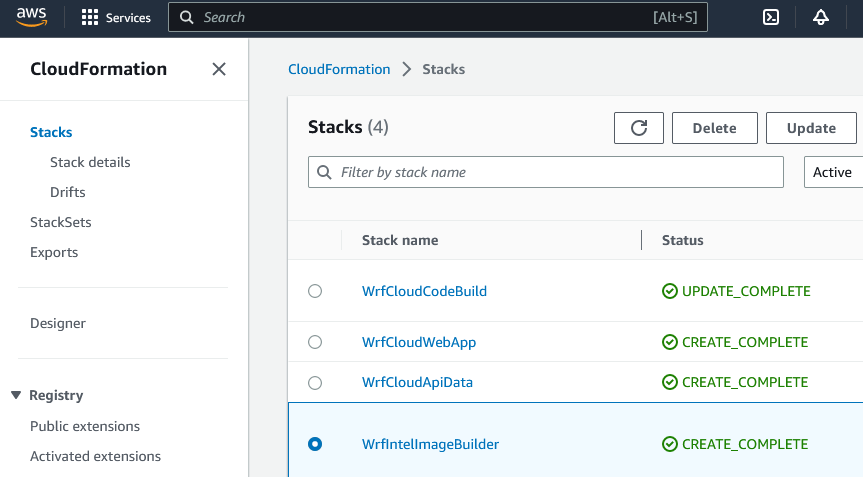Viewport: 863px width, 477px height.
Task: Click the column resize divider after Stack name
Action: [x=642, y=240]
